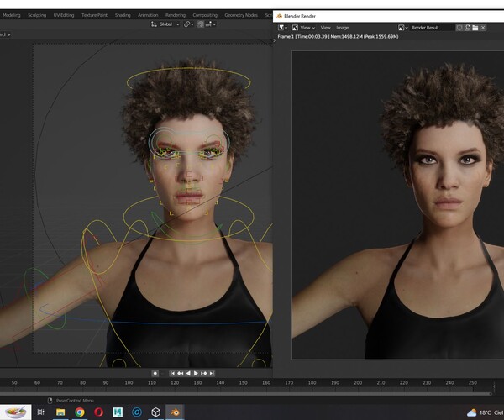504x420 pixels.
Task: Jump to the timeline start frame
Action: tap(172, 373)
